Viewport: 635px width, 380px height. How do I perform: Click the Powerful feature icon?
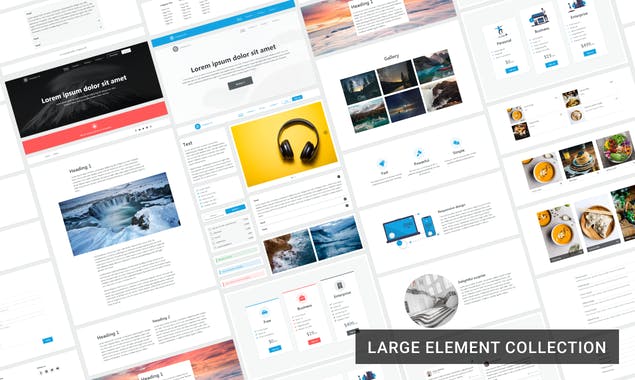point(419,153)
